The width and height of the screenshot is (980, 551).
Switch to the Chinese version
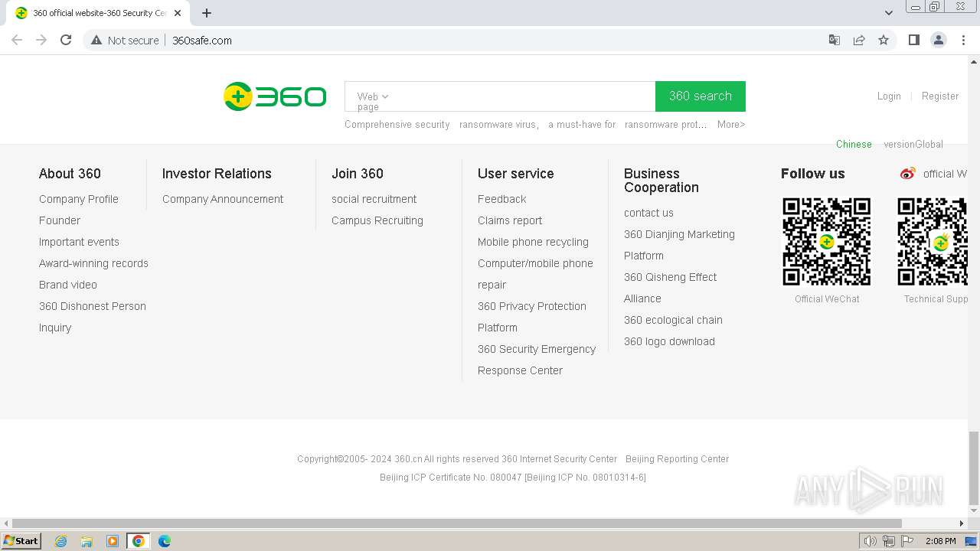click(x=854, y=144)
